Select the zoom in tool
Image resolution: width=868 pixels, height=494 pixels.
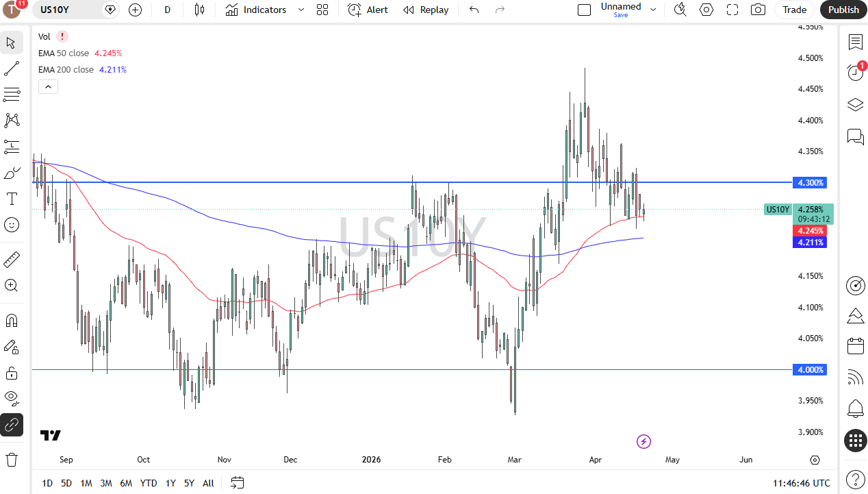pyautogui.click(x=12, y=286)
